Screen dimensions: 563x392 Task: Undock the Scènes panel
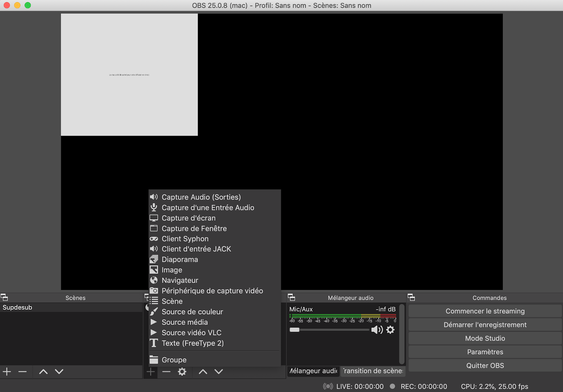pyautogui.click(x=4, y=297)
